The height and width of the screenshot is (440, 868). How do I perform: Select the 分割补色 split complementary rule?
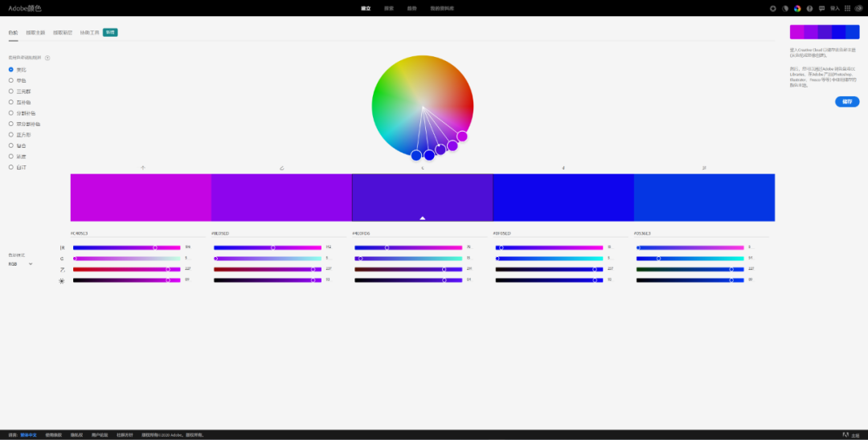tap(23, 112)
